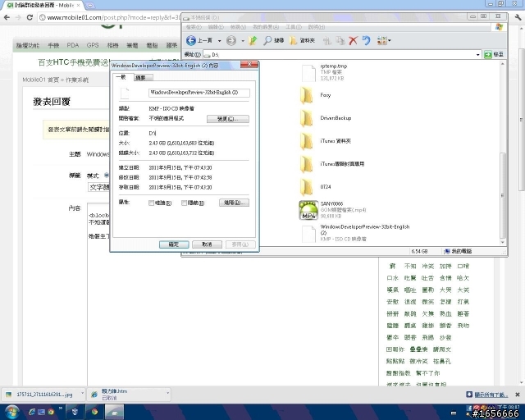Open dropdown for the cancelled .htm download
The width and height of the screenshot is (525, 420).
[x=167, y=395]
